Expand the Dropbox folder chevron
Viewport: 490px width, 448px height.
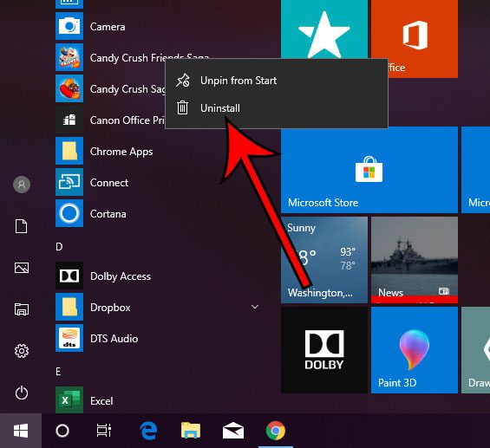[x=255, y=307]
